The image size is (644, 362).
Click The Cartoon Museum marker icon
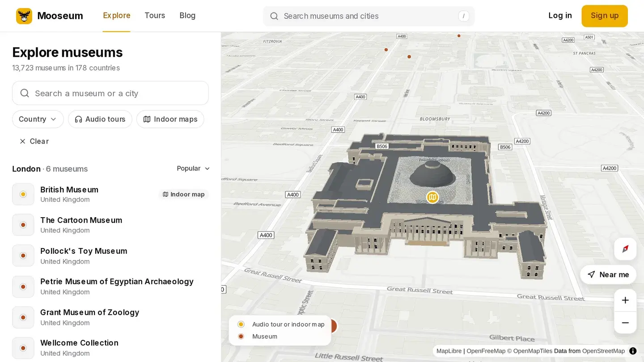pyautogui.click(x=23, y=225)
